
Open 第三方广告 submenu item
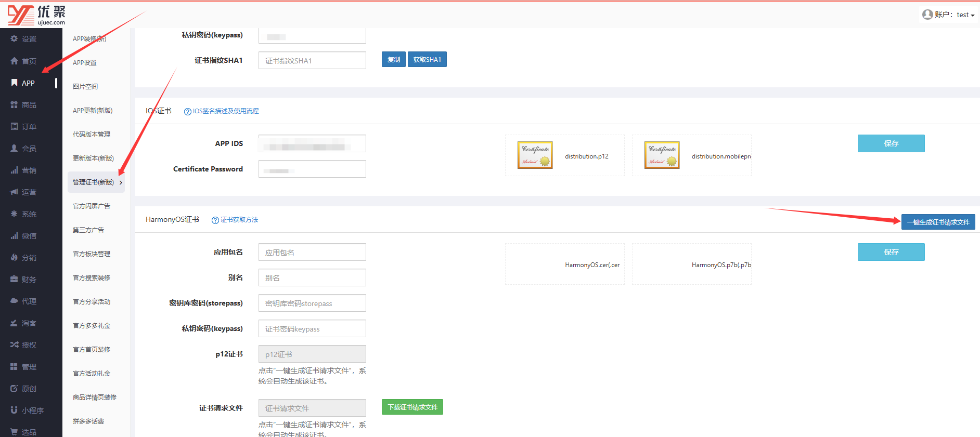(88, 230)
